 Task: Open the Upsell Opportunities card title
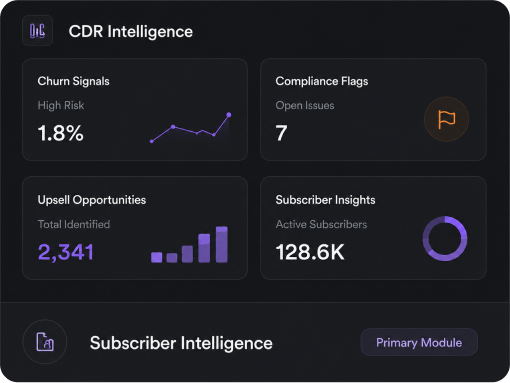92,200
